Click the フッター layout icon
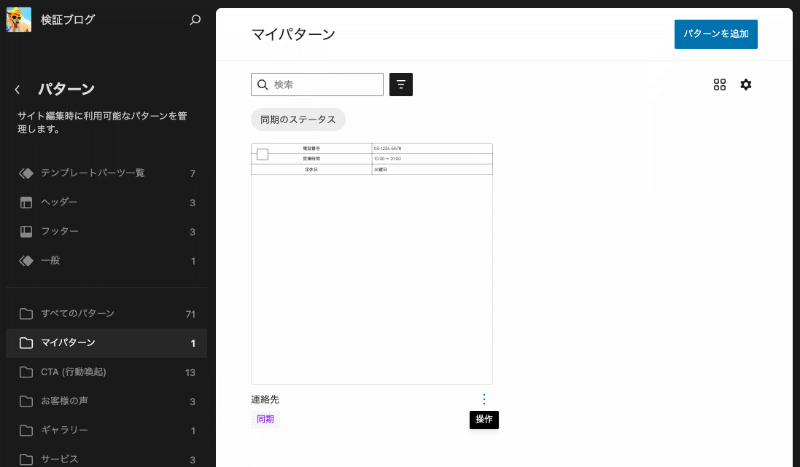The width and height of the screenshot is (800, 467). click(x=26, y=232)
